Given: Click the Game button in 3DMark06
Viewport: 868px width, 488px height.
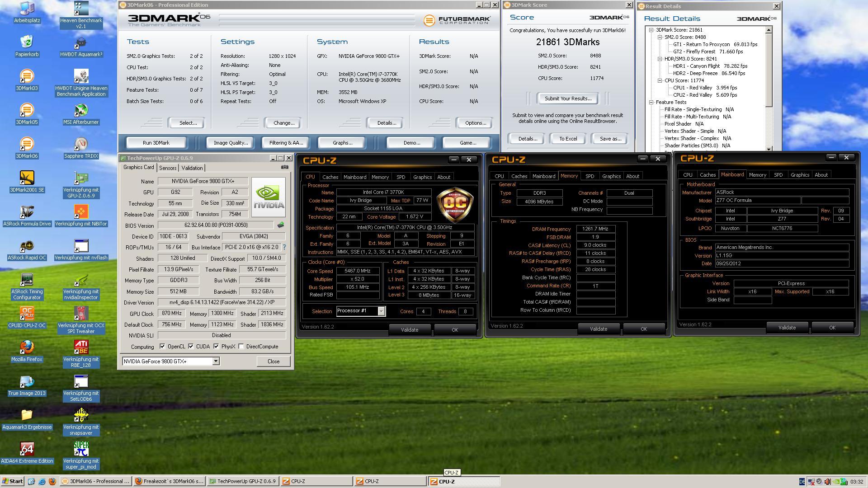Looking at the screenshot, I should tap(467, 143).
